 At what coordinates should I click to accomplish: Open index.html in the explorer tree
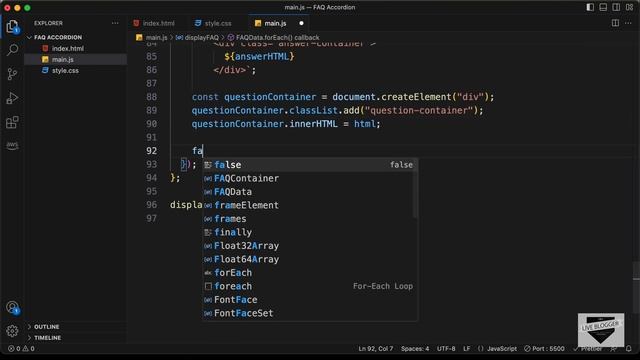(x=67, y=48)
